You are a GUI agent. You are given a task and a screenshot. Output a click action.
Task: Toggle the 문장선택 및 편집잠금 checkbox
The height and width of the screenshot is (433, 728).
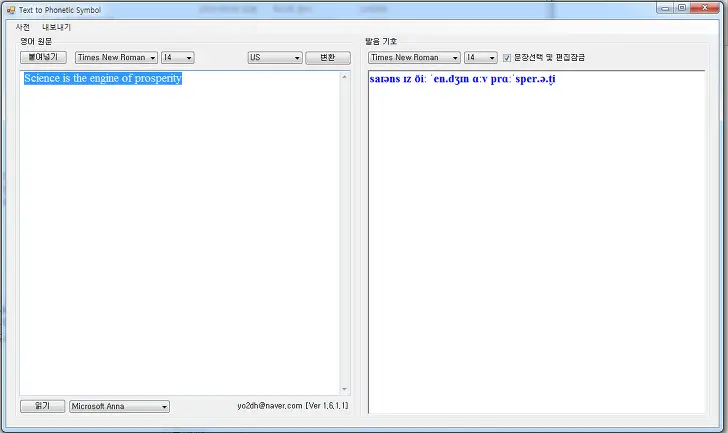pos(507,58)
